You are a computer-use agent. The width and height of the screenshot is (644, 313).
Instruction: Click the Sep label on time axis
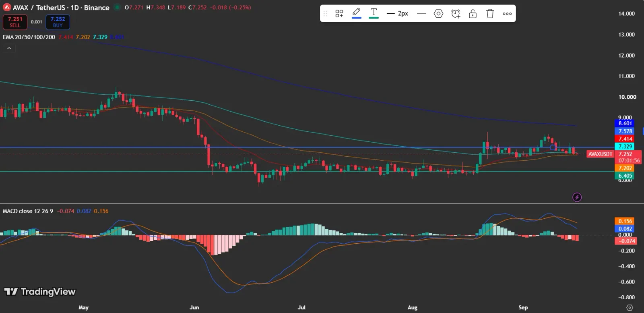(x=523, y=307)
